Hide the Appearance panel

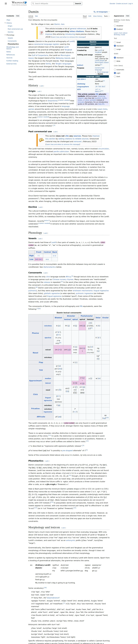point(127,16)
